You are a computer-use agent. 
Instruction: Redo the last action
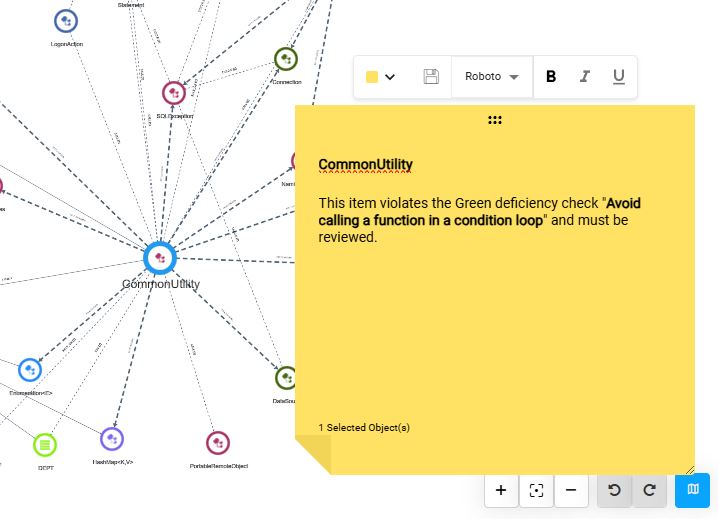coord(649,490)
